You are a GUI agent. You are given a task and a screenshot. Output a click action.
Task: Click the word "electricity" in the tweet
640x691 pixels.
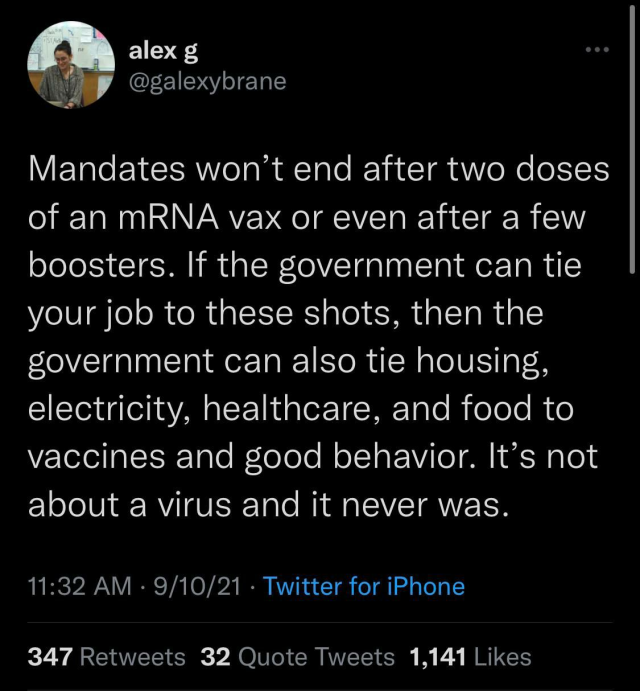[101, 407]
